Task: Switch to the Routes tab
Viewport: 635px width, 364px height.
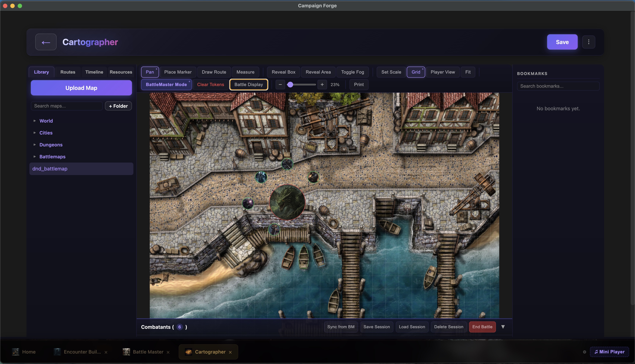Action: pos(68,72)
